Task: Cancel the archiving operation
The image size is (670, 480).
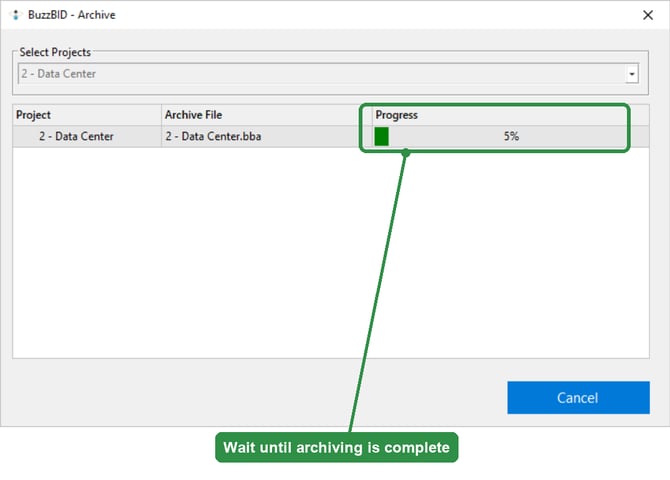Action: [578, 398]
